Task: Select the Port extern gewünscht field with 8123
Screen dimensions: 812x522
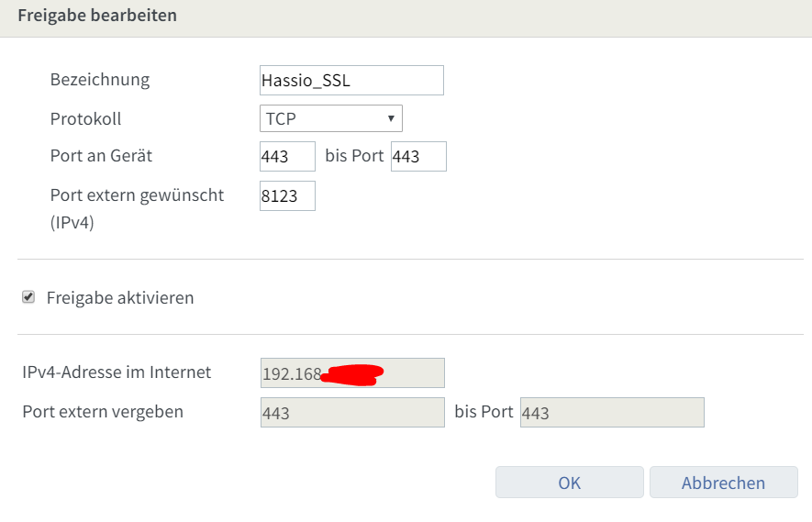Action: (287, 196)
